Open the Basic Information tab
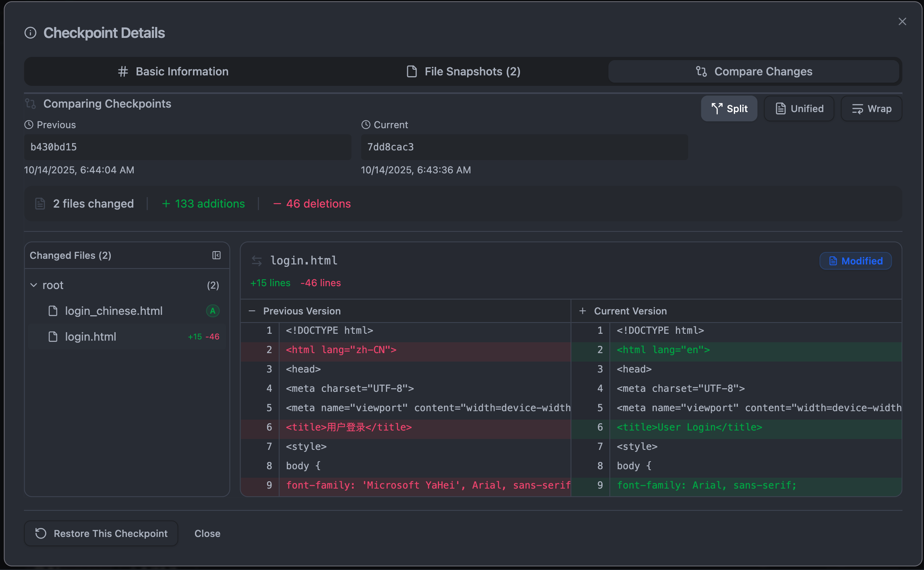This screenshot has height=570, width=924. [x=173, y=71]
